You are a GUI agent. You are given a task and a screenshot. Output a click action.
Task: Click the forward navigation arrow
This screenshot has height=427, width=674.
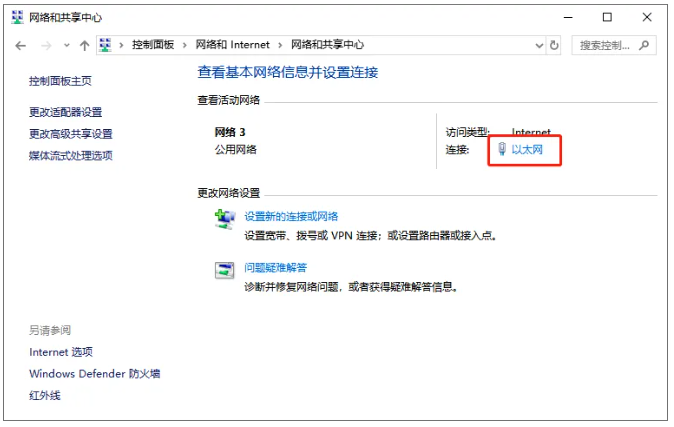pos(46,46)
